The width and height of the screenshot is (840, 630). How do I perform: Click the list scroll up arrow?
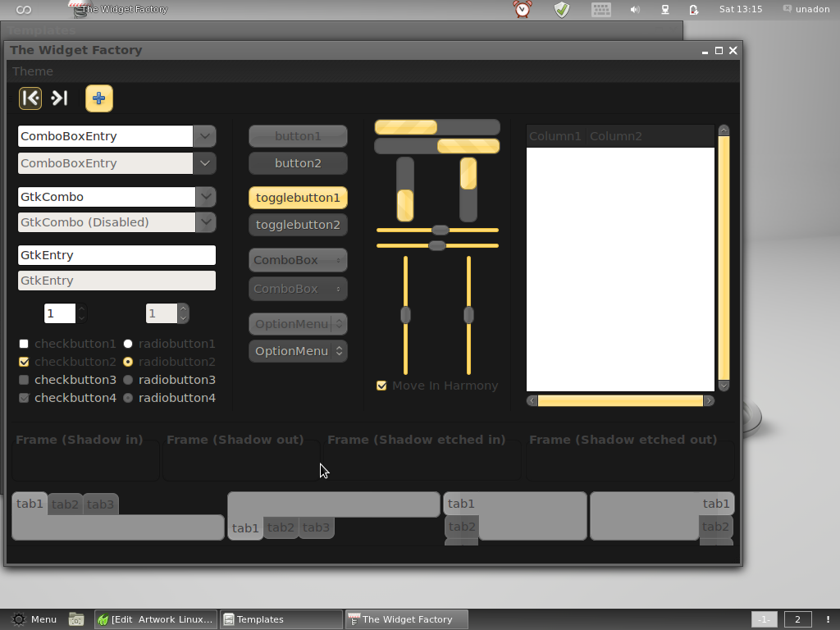[724, 130]
